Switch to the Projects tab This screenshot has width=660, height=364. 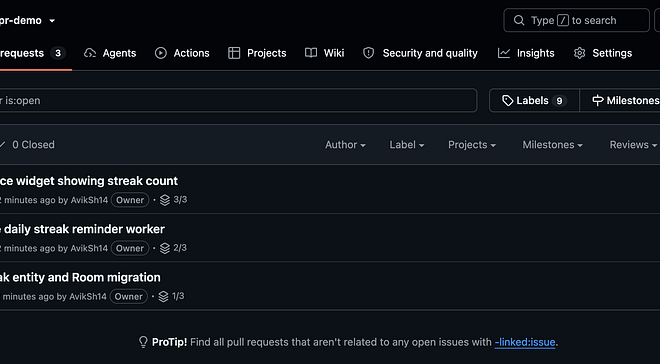click(257, 53)
